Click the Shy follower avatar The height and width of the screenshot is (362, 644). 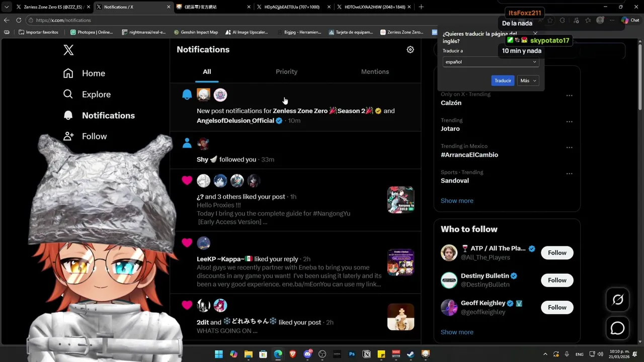tap(203, 144)
